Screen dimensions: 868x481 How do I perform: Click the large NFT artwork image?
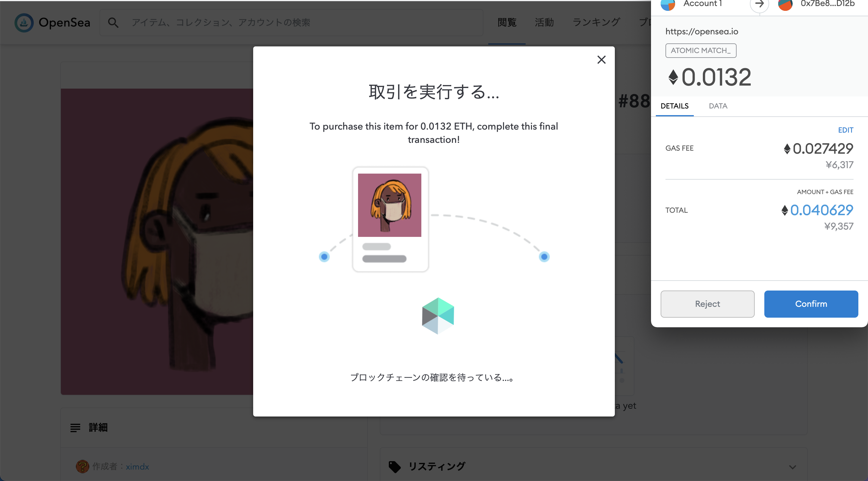[x=157, y=241]
